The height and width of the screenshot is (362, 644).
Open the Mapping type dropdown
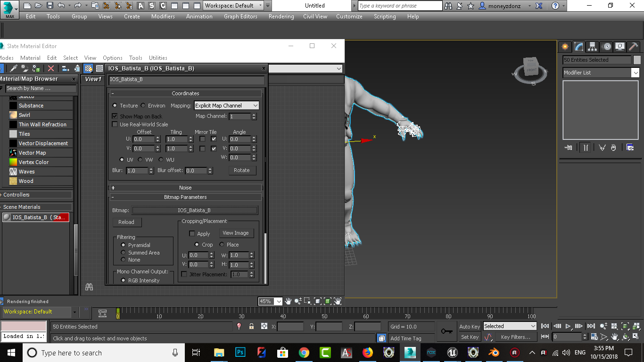click(227, 106)
